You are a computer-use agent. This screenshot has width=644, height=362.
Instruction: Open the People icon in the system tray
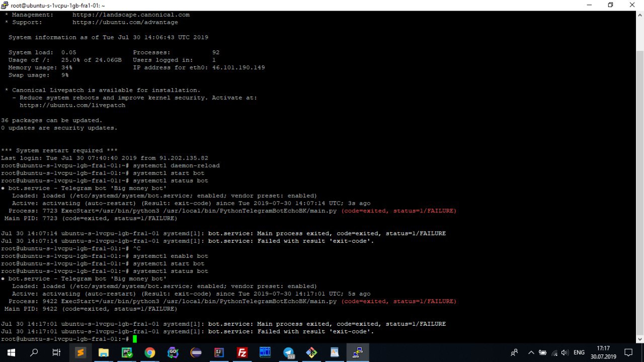click(x=514, y=352)
